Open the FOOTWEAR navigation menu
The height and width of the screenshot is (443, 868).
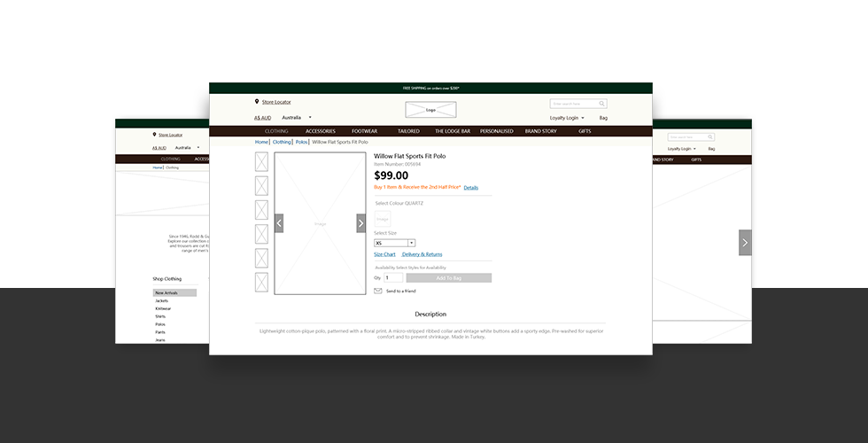point(364,131)
